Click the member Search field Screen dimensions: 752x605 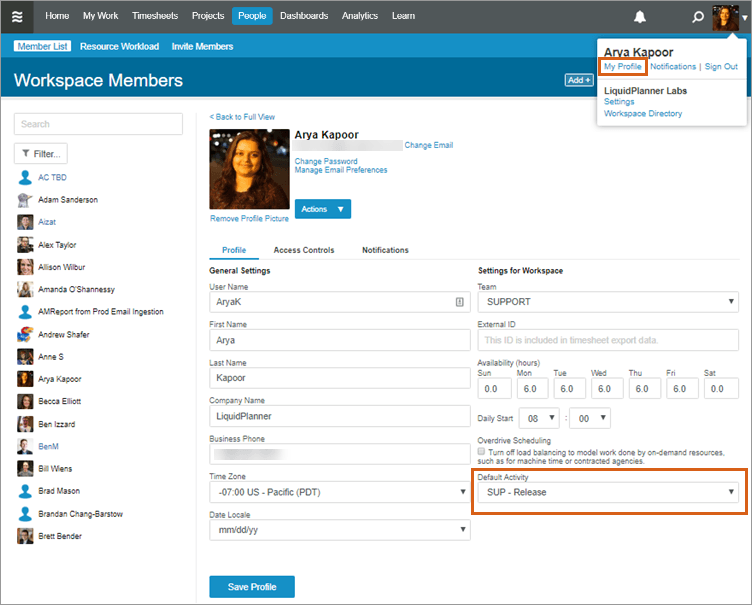[98, 124]
